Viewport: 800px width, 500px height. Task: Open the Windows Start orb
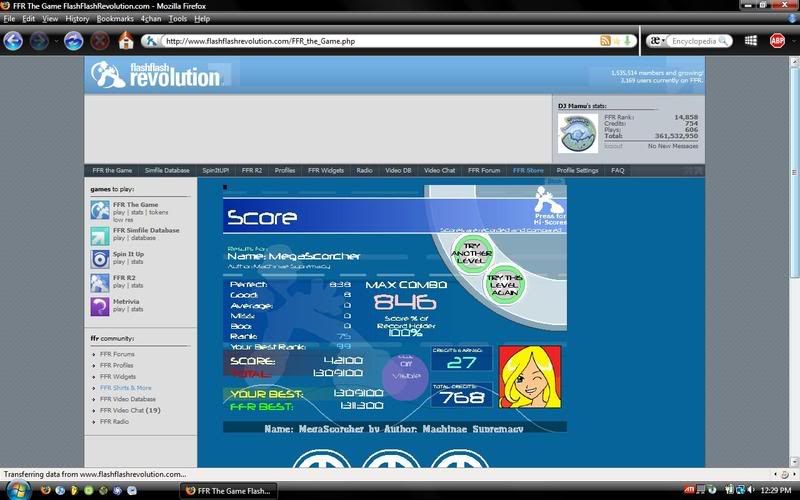17,490
